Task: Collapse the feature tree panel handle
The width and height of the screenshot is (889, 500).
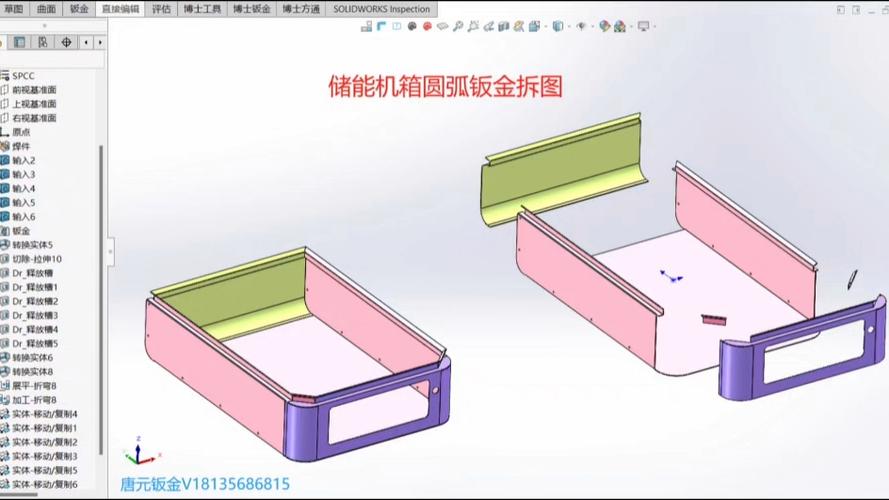Action: pyautogui.click(x=111, y=252)
